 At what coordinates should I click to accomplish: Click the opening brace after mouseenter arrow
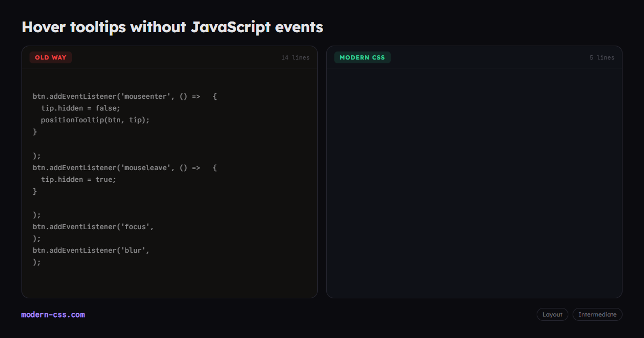215,97
